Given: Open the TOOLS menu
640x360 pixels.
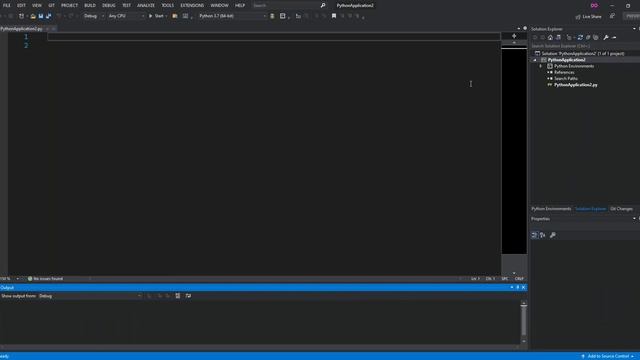Looking at the screenshot, I should (x=167, y=5).
